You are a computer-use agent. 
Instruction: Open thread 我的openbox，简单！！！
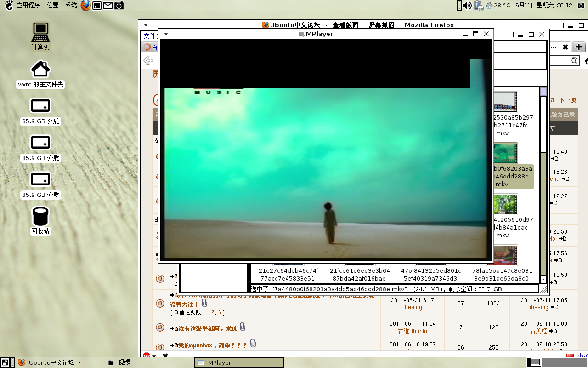(213, 345)
